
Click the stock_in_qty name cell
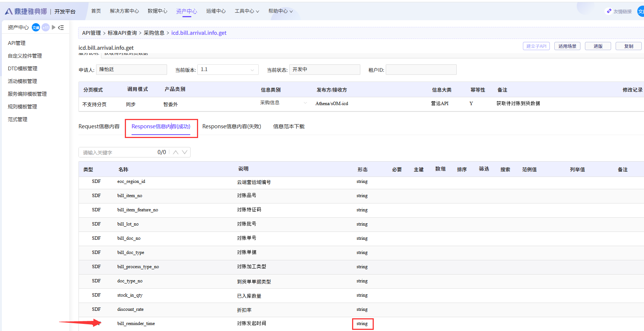click(x=130, y=295)
